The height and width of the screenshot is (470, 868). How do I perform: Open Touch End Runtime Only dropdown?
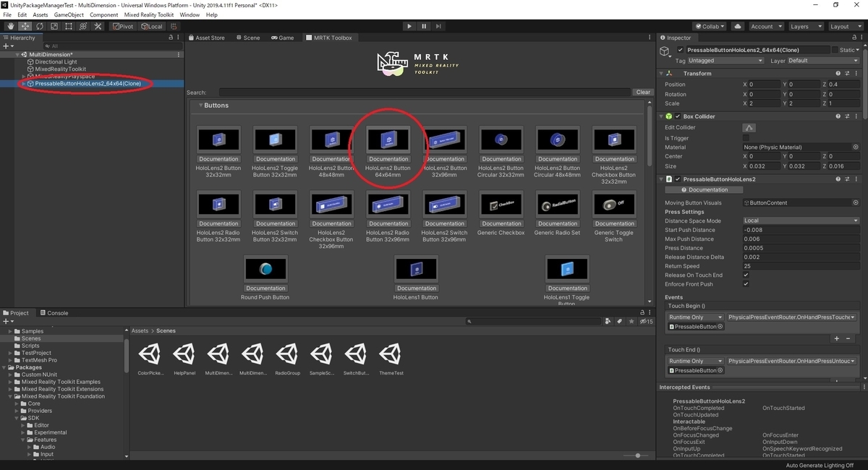(x=695, y=361)
